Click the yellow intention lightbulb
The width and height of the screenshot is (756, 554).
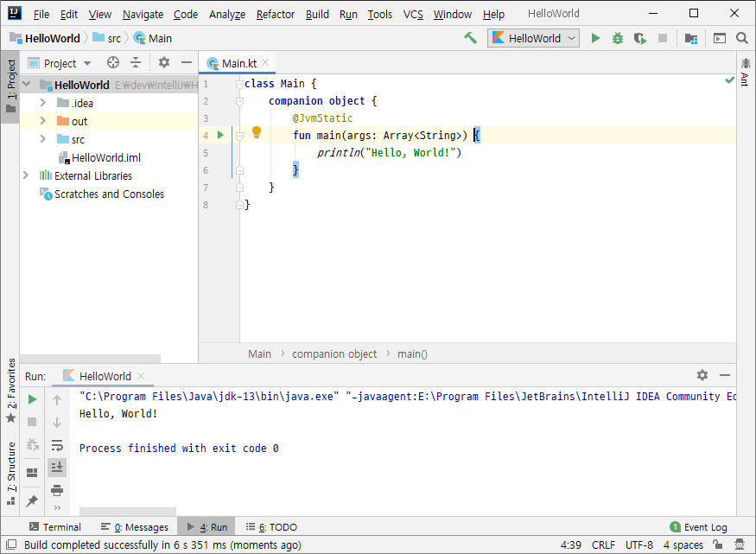[x=257, y=132]
